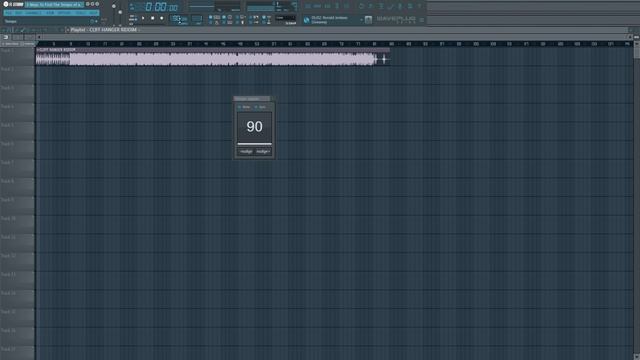Image resolution: width=640 pixels, height=360 pixels.
Task: Open the EDIT menu
Action: pyautogui.click(x=19, y=13)
